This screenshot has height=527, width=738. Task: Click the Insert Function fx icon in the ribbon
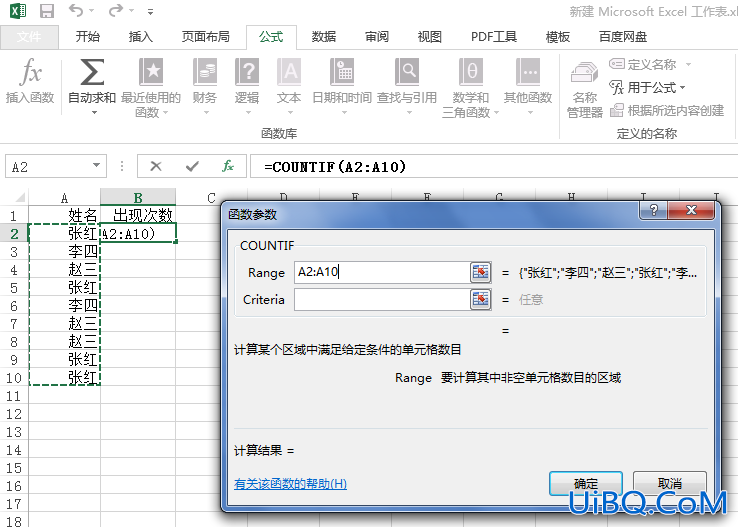pyautogui.click(x=30, y=72)
